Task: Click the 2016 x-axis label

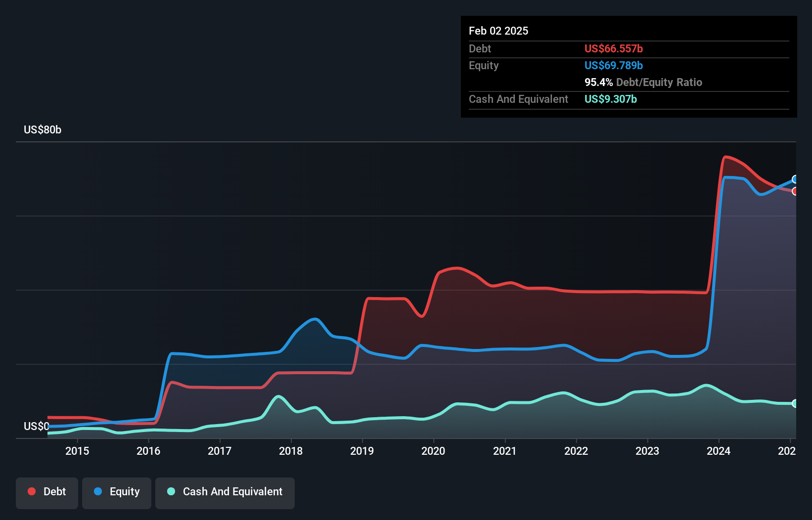Action: tap(148, 451)
